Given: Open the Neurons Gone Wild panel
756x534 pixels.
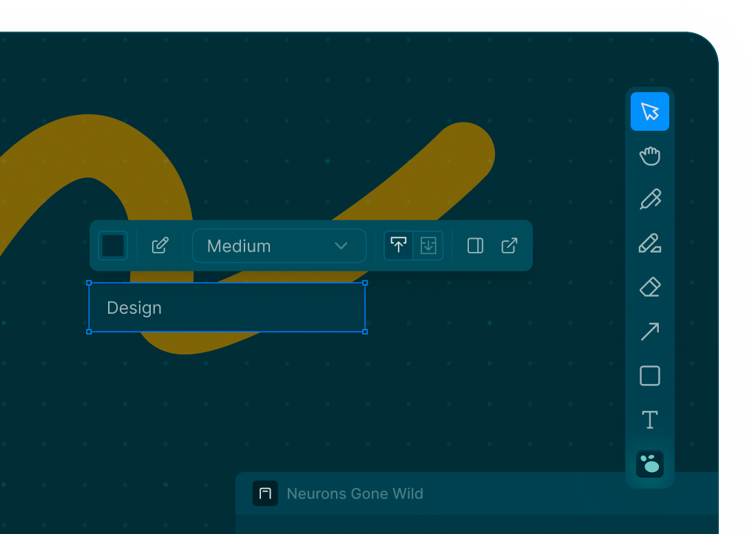Looking at the screenshot, I should [355, 493].
